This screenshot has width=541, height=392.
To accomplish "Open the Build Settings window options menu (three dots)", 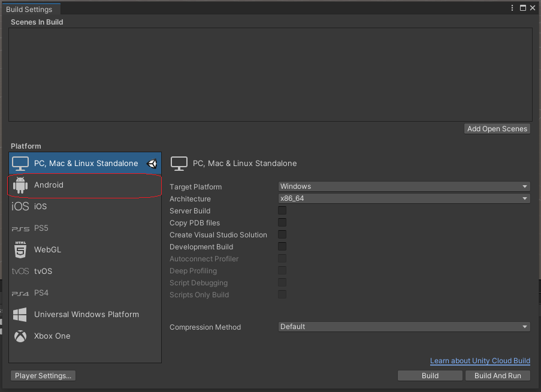I will click(x=512, y=8).
